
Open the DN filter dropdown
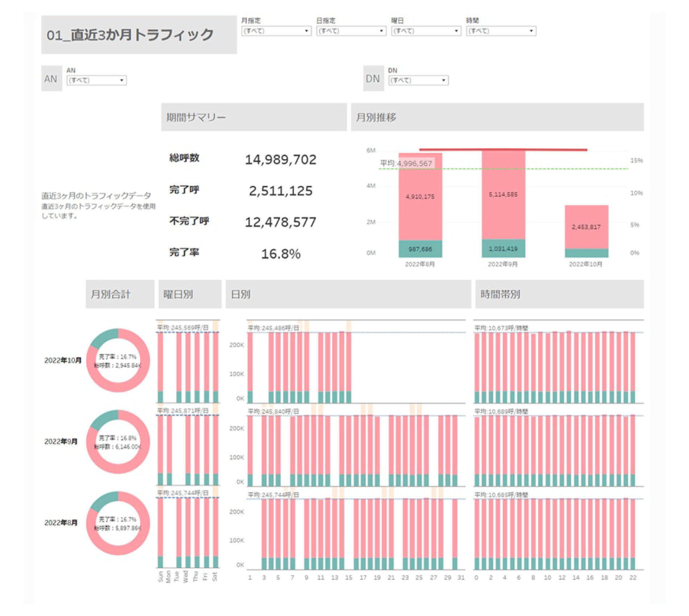tap(419, 80)
